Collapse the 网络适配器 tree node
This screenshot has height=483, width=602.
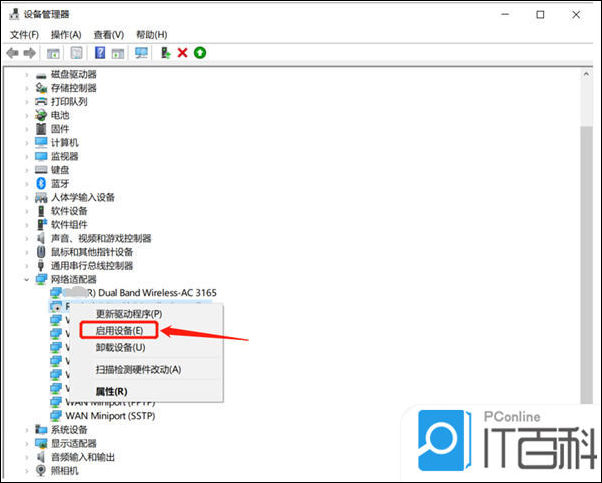(x=26, y=280)
